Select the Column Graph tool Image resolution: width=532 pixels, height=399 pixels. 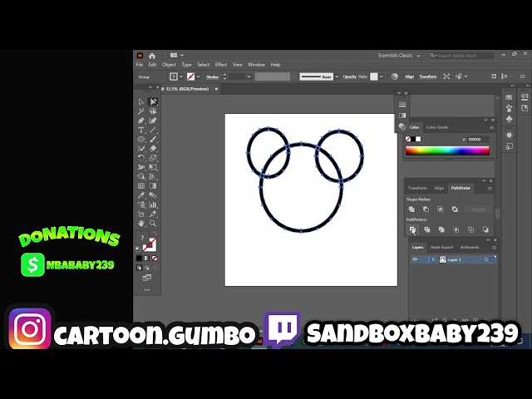point(153,204)
